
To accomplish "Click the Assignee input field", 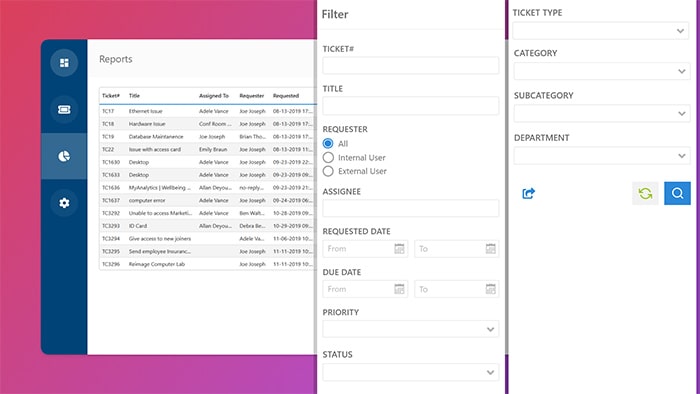I will (411, 208).
